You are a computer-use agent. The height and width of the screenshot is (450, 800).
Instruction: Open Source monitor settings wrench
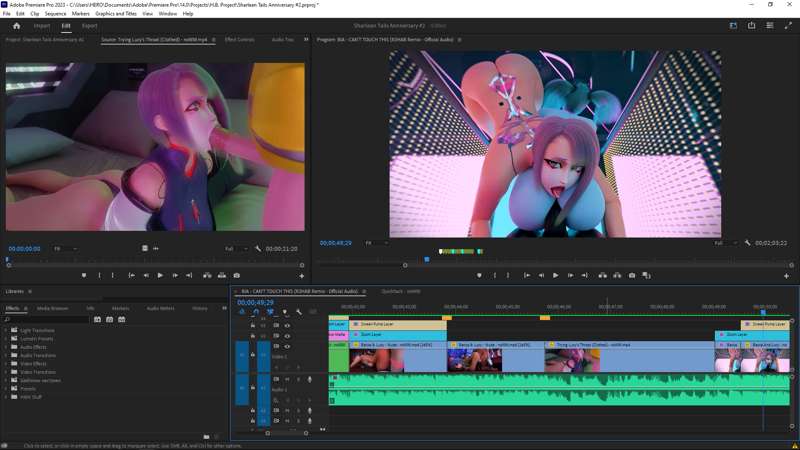click(258, 248)
